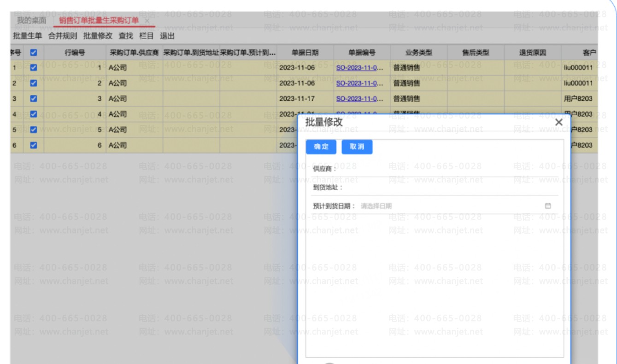
Task: Click 查找 in the toolbar
Action: pyautogui.click(x=126, y=35)
